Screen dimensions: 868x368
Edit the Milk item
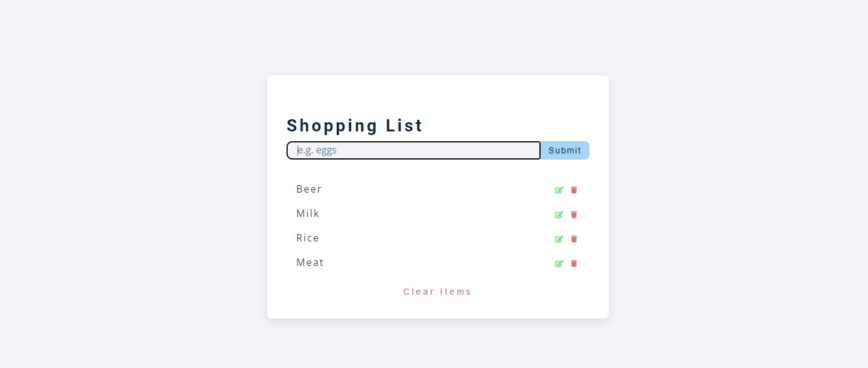pos(558,215)
